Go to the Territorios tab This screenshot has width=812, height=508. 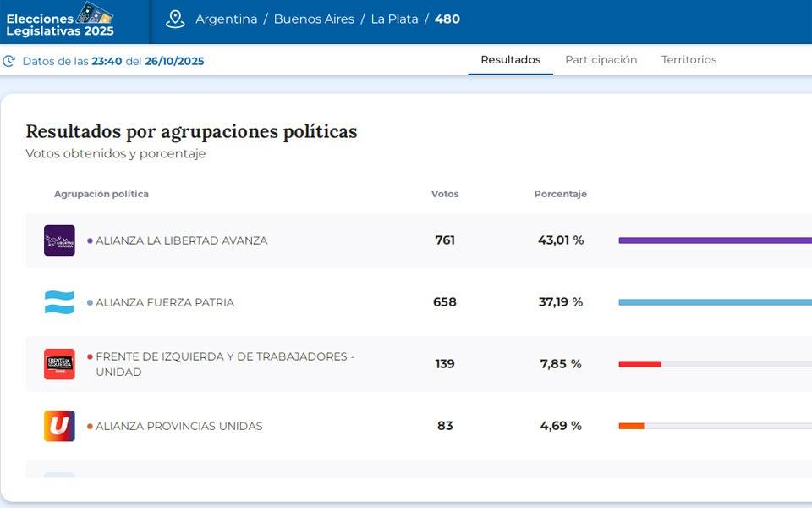[689, 60]
